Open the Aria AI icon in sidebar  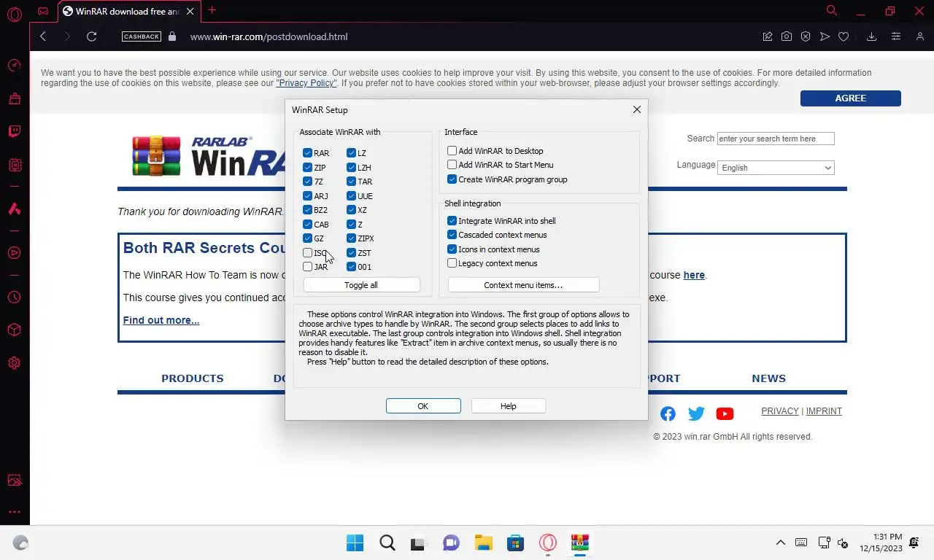[15, 209]
